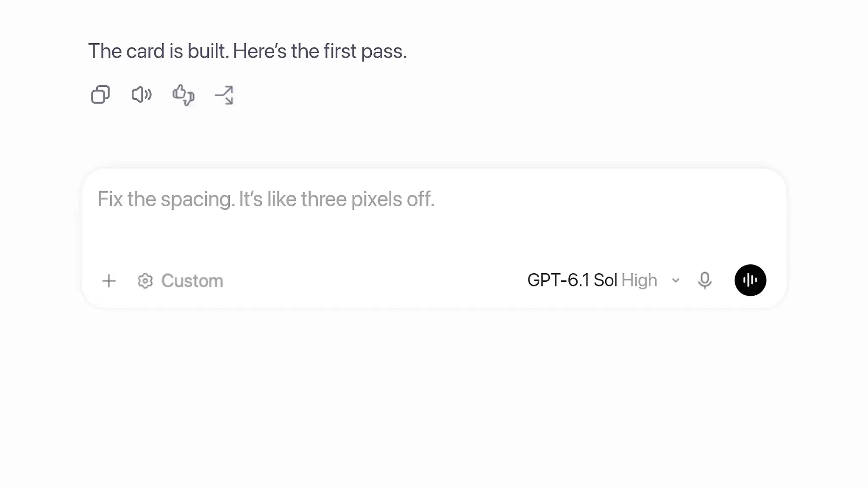Click the branching arrows icon under the response
The height and width of the screenshot is (488, 868).
[x=224, y=95]
